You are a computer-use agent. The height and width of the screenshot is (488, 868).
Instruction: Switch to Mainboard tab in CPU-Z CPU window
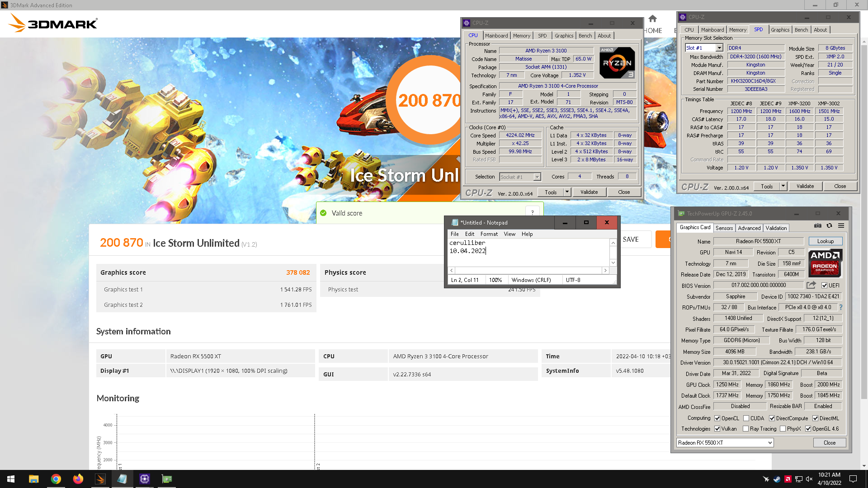[x=496, y=36]
